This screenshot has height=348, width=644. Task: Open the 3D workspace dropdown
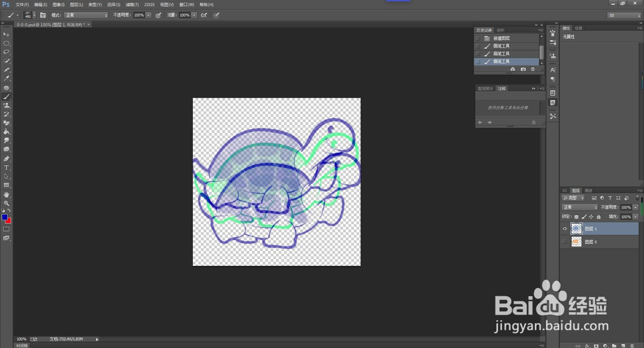pos(624,15)
